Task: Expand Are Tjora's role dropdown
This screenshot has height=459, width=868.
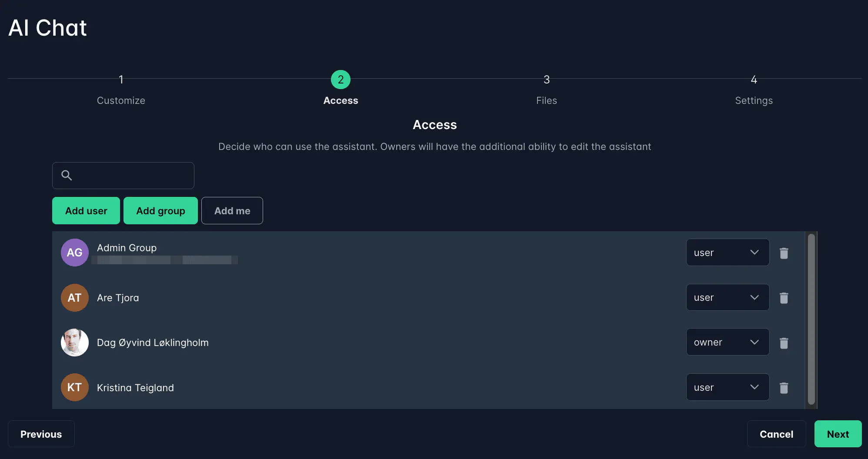Action: click(x=728, y=298)
